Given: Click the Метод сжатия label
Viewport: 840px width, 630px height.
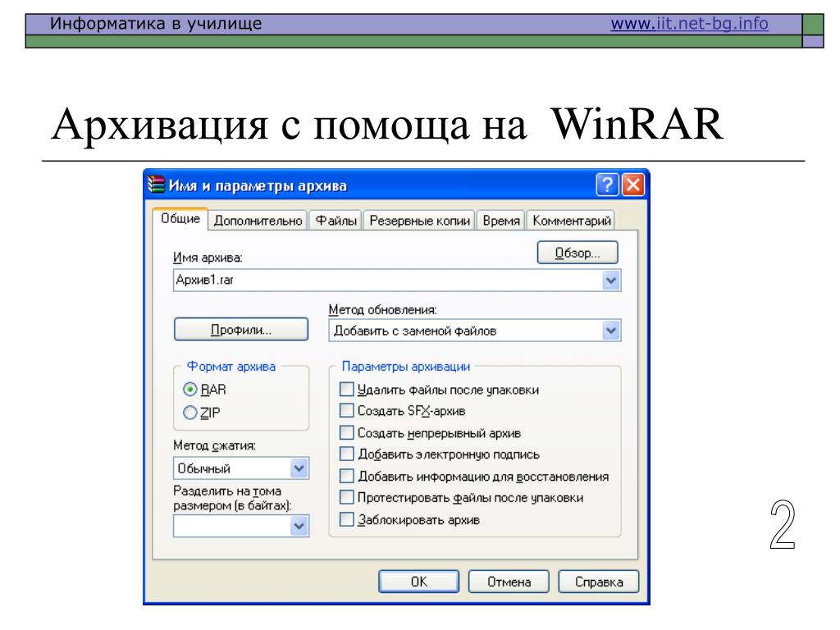Looking at the screenshot, I should (x=214, y=445).
